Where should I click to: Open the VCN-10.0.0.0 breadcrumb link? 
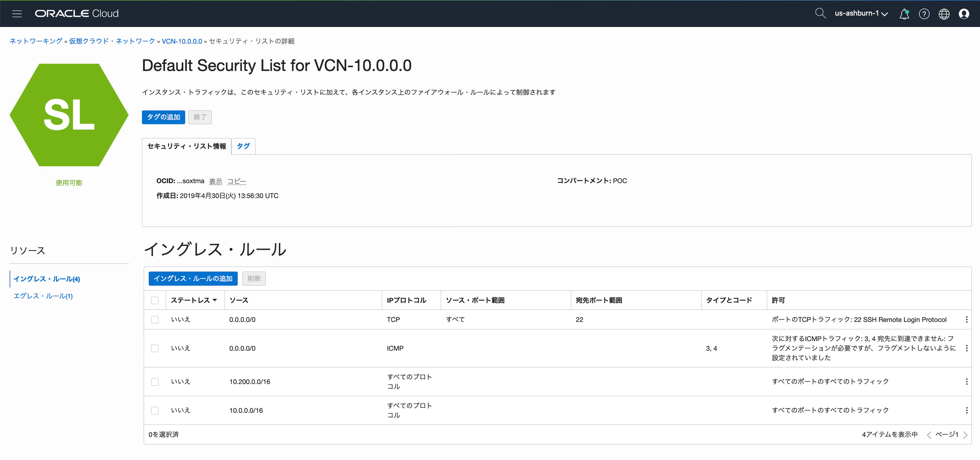pyautogui.click(x=182, y=41)
